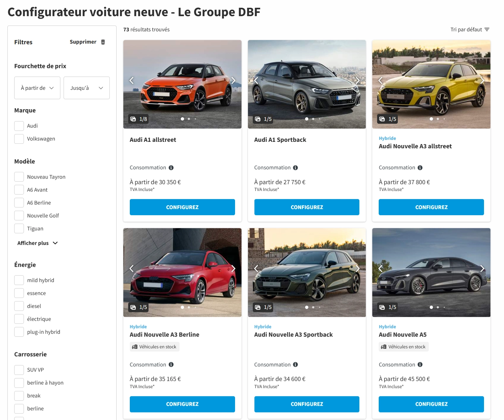
Task: Enable the mild hybrid energy filter
Action: click(x=19, y=280)
